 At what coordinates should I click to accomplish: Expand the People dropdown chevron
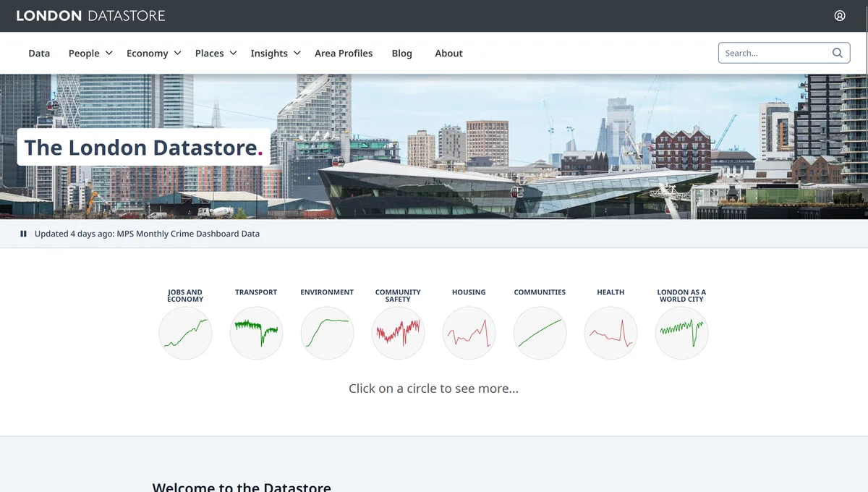point(109,53)
